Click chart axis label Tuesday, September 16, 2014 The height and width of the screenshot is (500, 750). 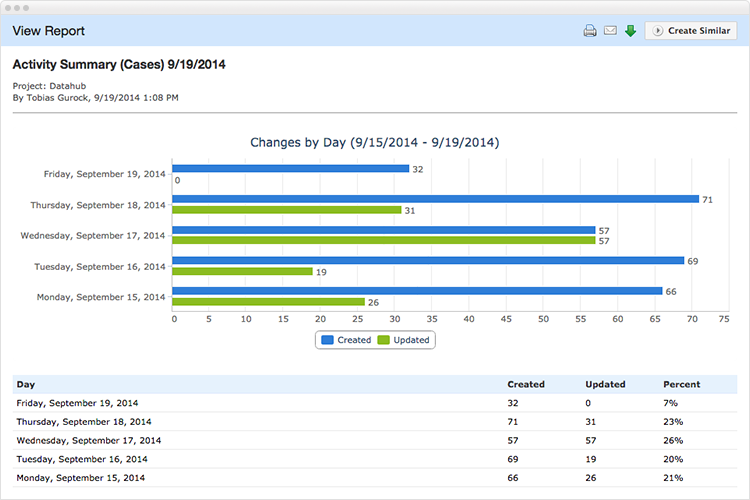pyautogui.click(x=100, y=267)
